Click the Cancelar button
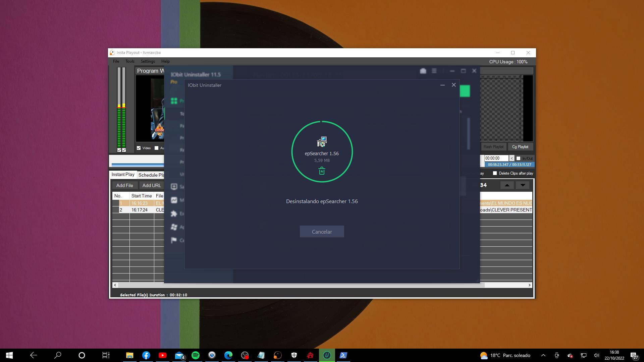Viewport: 644px width, 362px height. [x=322, y=232]
